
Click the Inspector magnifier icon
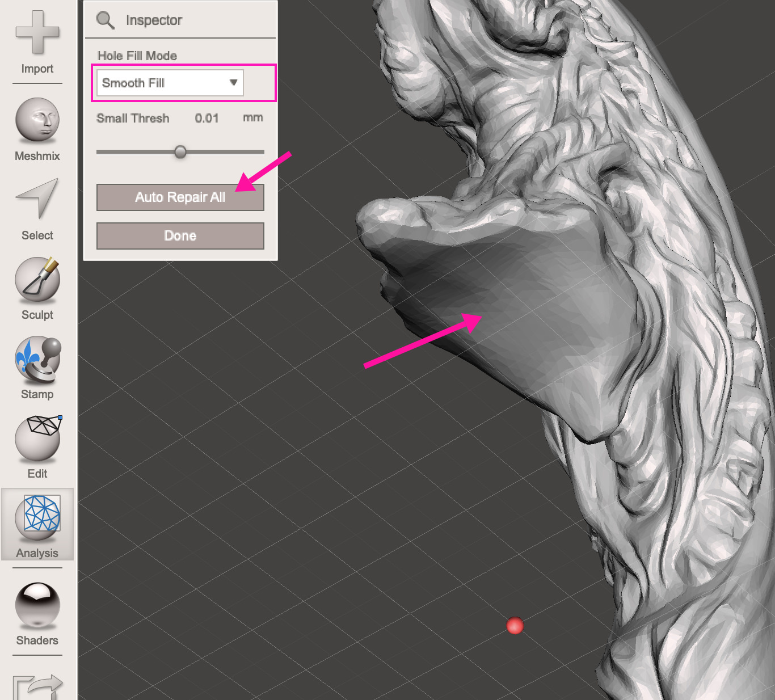[106, 20]
